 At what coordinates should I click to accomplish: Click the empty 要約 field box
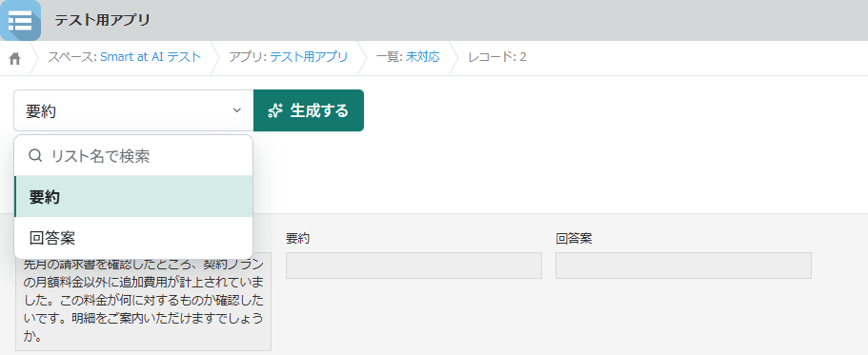(414, 266)
